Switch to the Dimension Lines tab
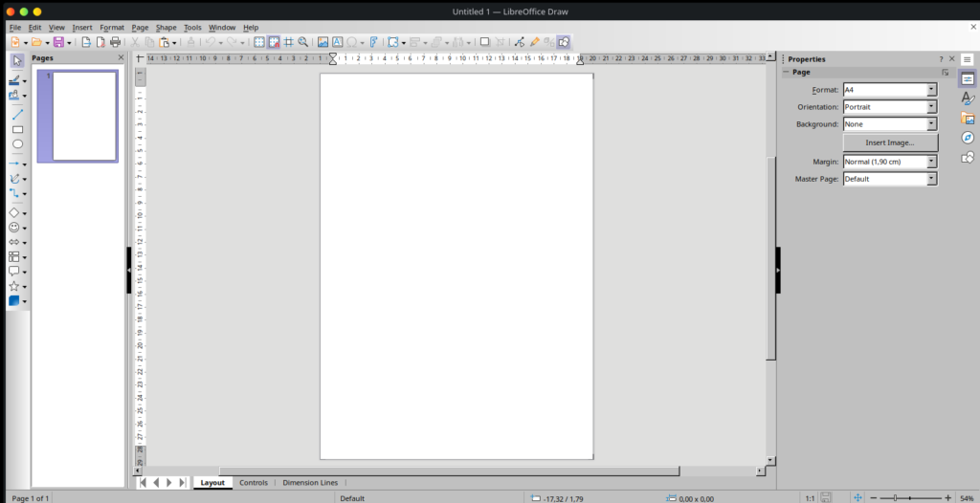 click(308, 483)
